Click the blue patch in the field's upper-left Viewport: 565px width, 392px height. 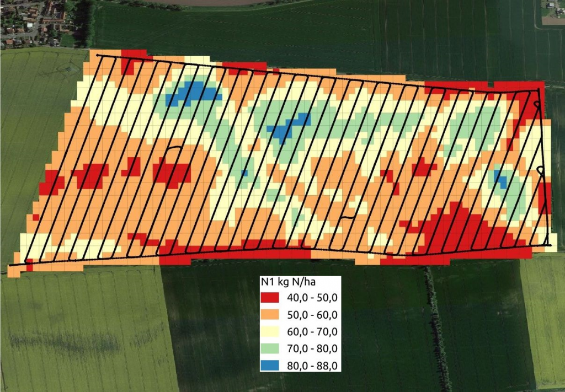(191, 94)
